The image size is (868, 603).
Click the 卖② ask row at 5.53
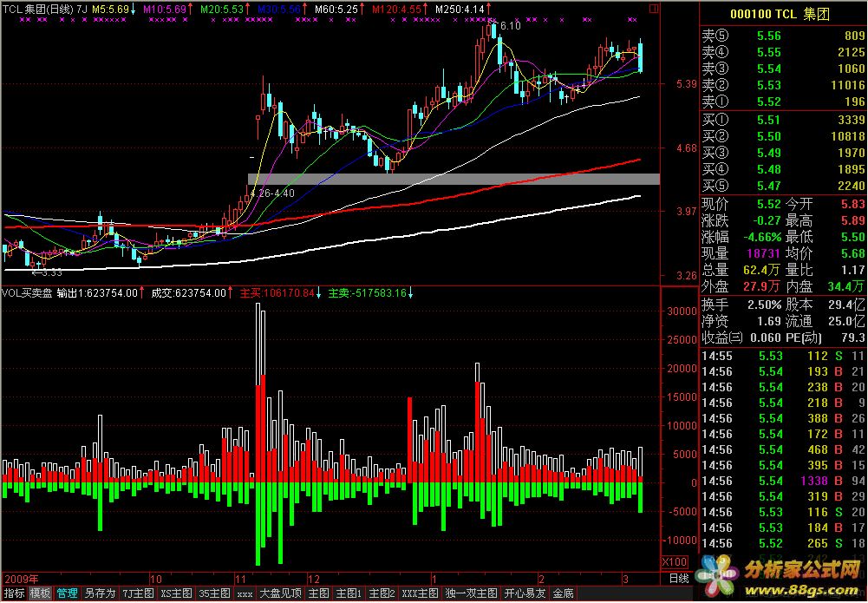[x=783, y=85]
